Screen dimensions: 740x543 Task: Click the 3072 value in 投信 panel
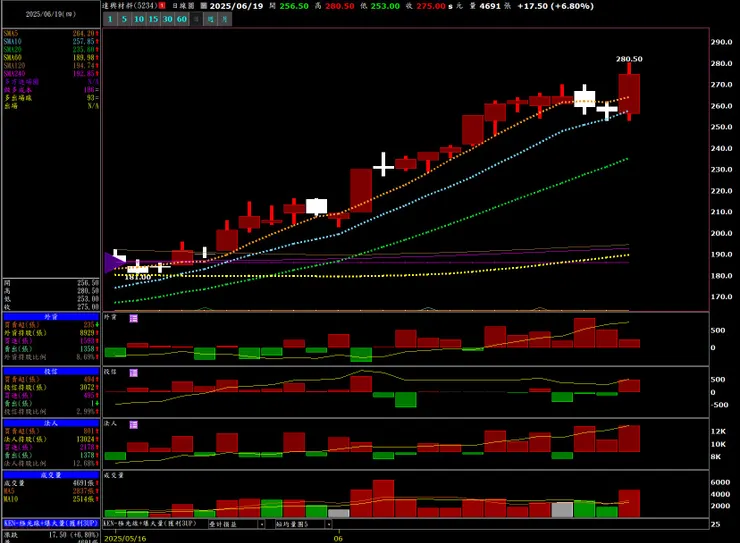tap(88, 387)
